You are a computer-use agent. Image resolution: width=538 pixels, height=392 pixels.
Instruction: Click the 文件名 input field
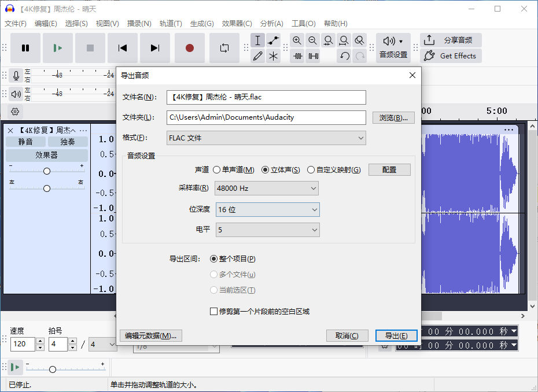tap(266, 97)
